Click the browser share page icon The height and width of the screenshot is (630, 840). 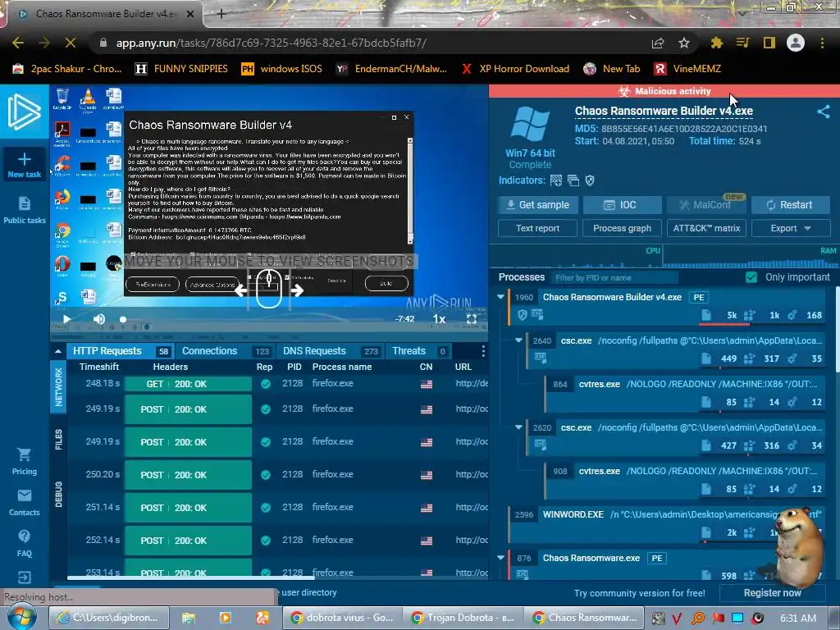(658, 43)
